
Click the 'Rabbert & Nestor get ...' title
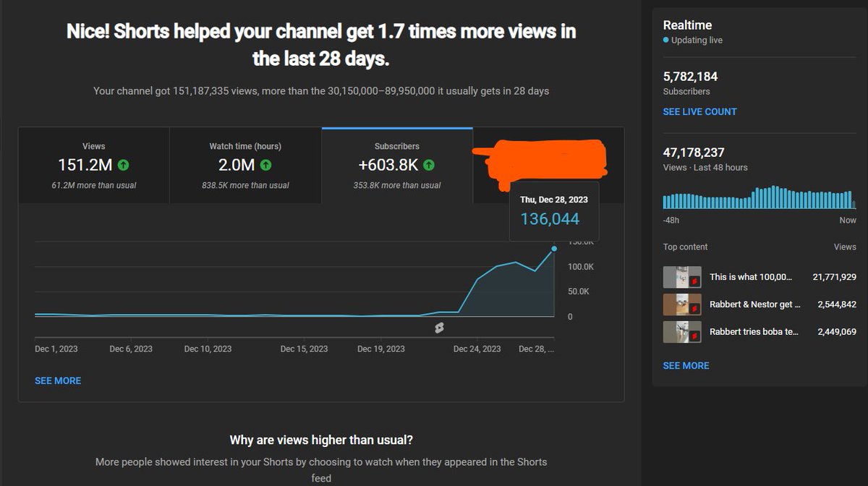point(755,304)
